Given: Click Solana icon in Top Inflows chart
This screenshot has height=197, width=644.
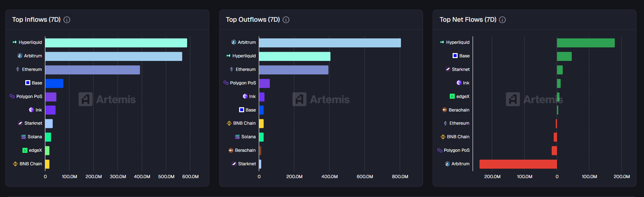Looking at the screenshot, I should [24, 137].
